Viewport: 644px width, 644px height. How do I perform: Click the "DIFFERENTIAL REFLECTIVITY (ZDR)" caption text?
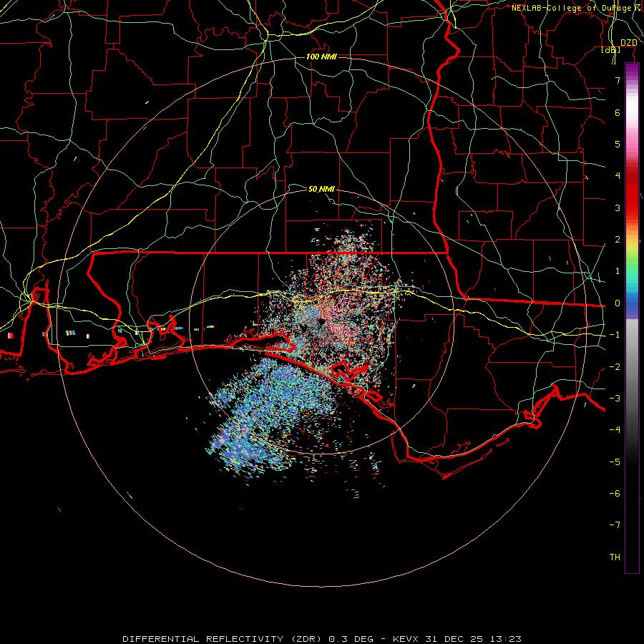[x=223, y=639]
